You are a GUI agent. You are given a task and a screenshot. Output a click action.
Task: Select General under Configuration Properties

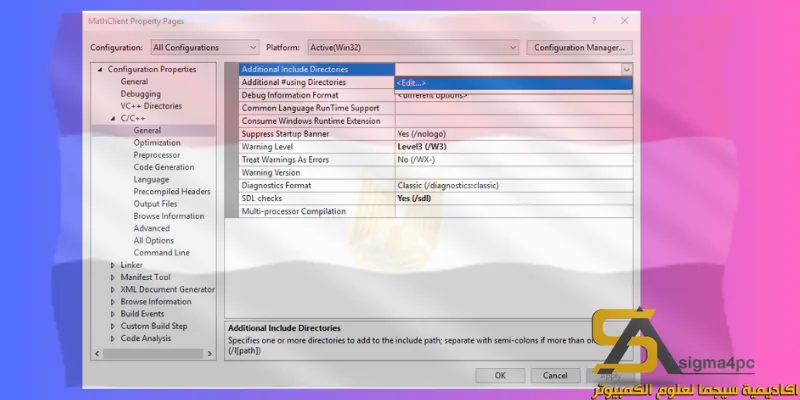pos(134,82)
